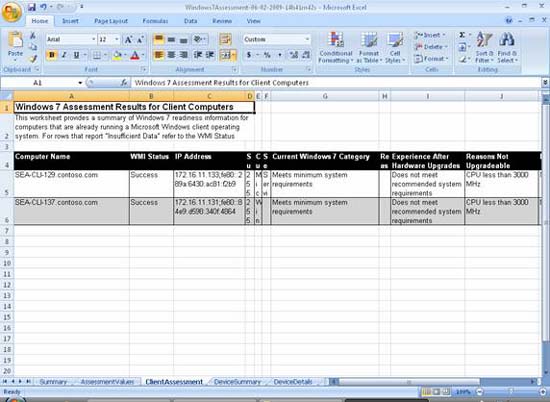Toggle Align Text Left
Screen dimensions: 550x402
click(159, 55)
